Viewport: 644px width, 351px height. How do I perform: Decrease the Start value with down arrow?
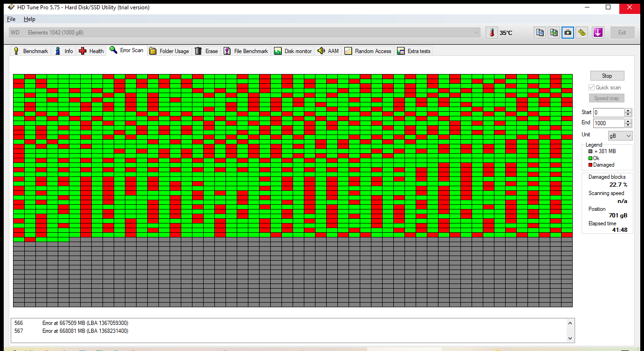pos(628,115)
